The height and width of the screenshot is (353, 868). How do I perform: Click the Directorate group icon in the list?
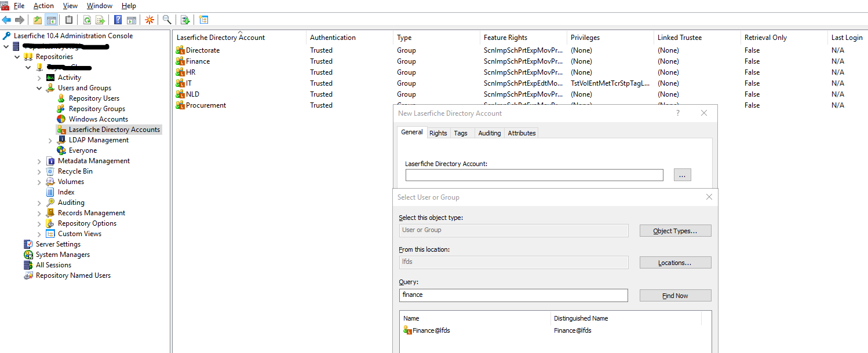pyautogui.click(x=180, y=50)
